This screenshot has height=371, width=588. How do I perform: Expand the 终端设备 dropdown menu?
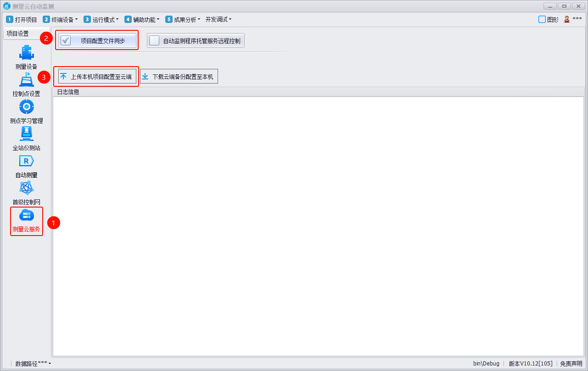61,20
